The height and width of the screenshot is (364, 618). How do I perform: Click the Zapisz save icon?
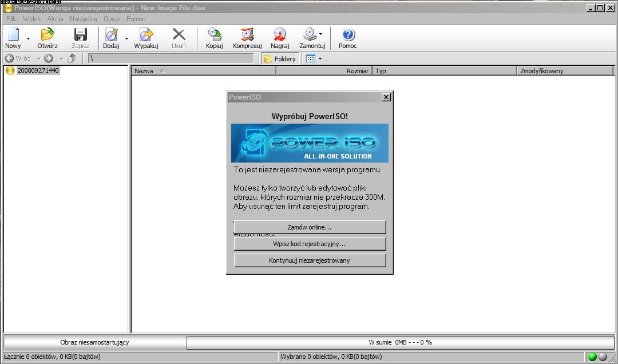[81, 35]
